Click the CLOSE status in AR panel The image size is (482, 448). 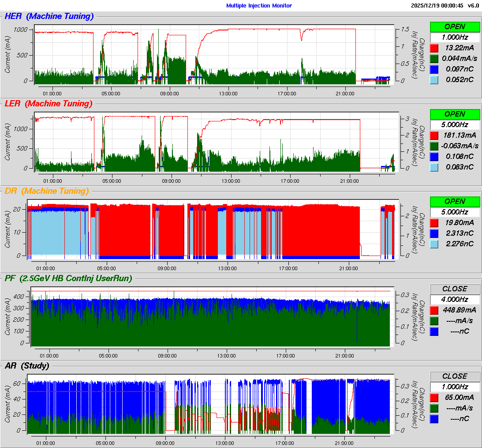(455, 376)
